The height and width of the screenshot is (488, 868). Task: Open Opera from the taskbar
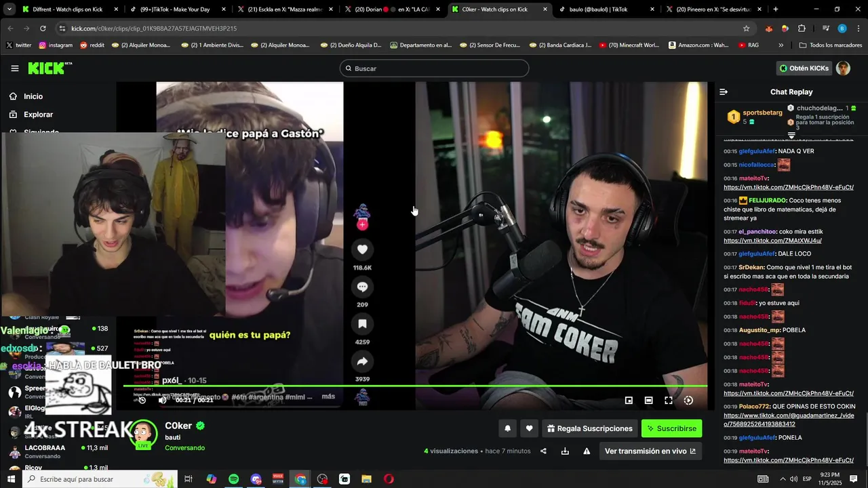click(x=389, y=479)
